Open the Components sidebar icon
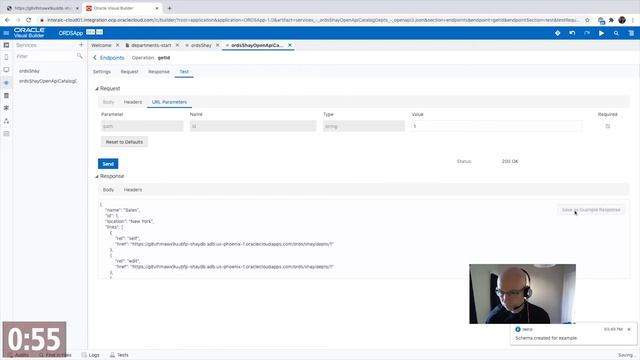This screenshot has width=640, height=360. click(x=6, y=108)
